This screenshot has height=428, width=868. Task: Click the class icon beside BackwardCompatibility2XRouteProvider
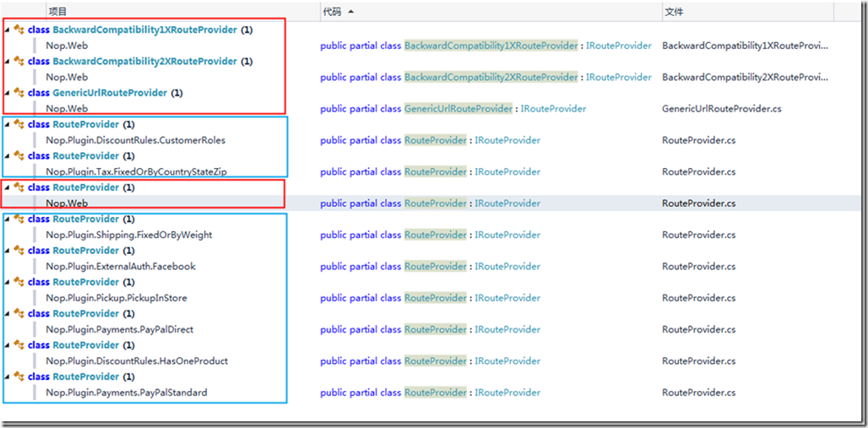(x=19, y=61)
